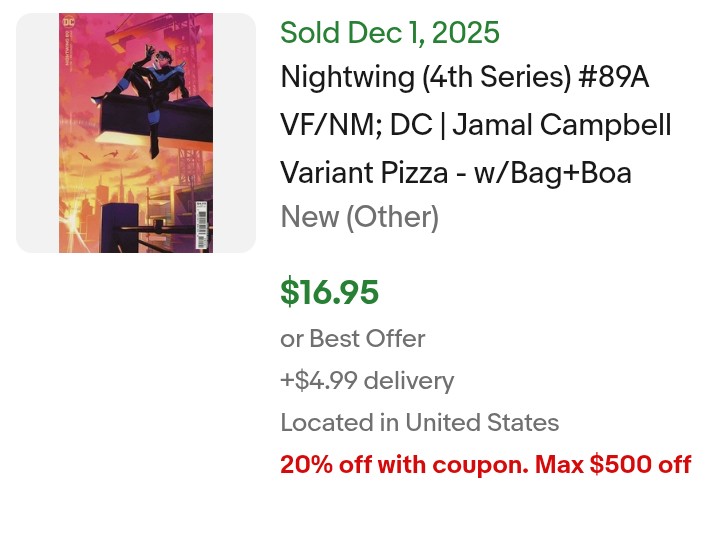Click the red "20% off with coupon" text
The width and height of the screenshot is (720, 542).
(x=403, y=465)
